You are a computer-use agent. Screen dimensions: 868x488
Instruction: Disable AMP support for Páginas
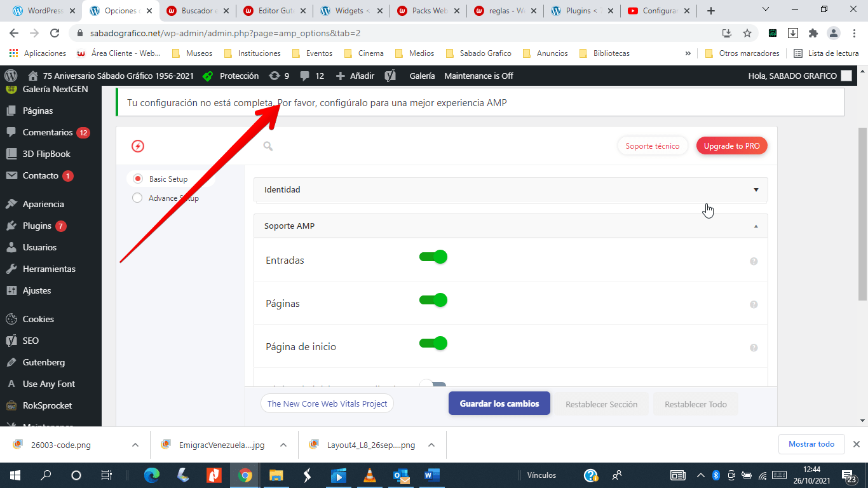[x=433, y=300]
